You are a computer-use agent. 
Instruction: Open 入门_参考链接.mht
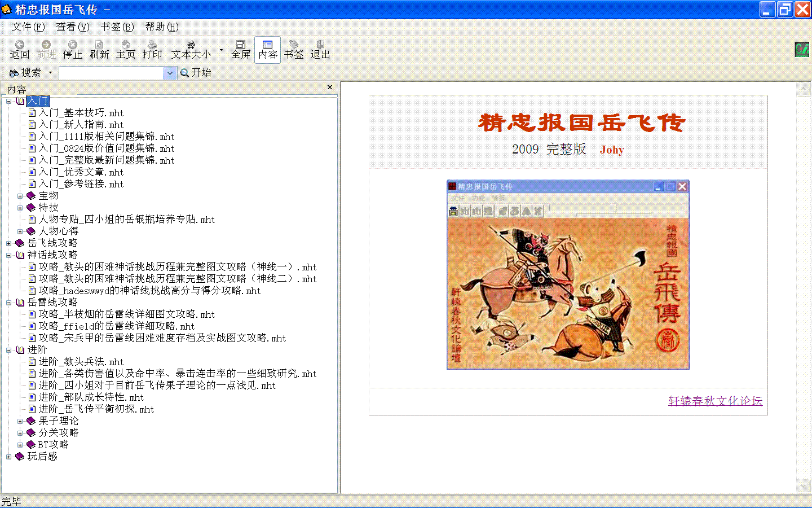tap(81, 184)
